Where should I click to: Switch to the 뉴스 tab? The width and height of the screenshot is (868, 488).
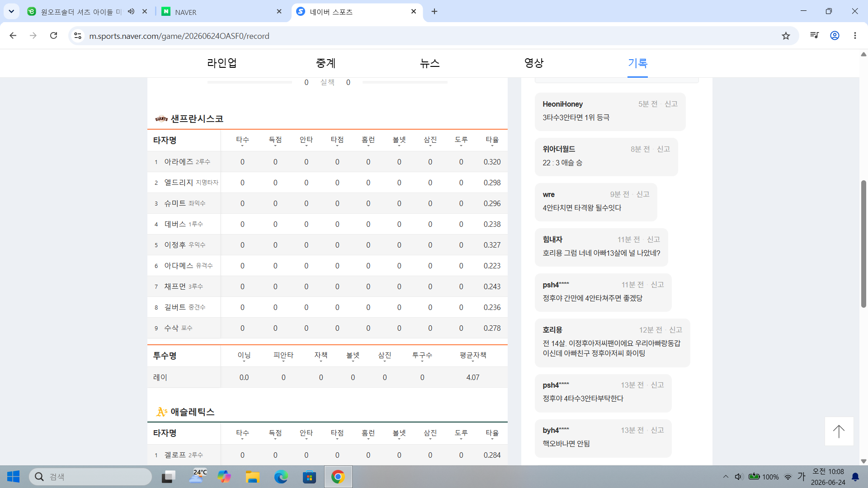430,63
